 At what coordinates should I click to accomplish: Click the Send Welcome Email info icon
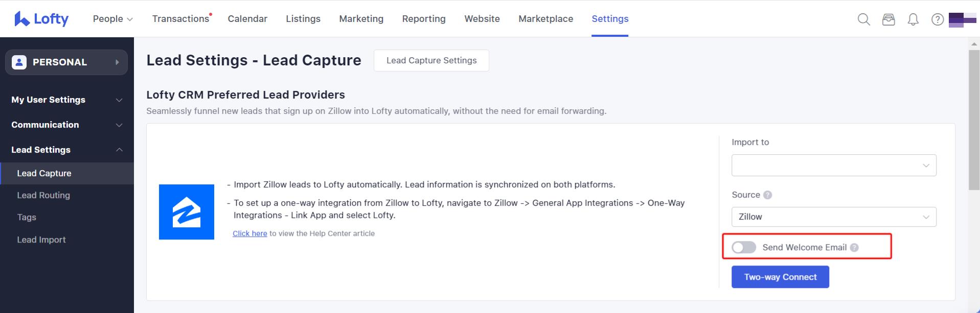[x=854, y=248]
